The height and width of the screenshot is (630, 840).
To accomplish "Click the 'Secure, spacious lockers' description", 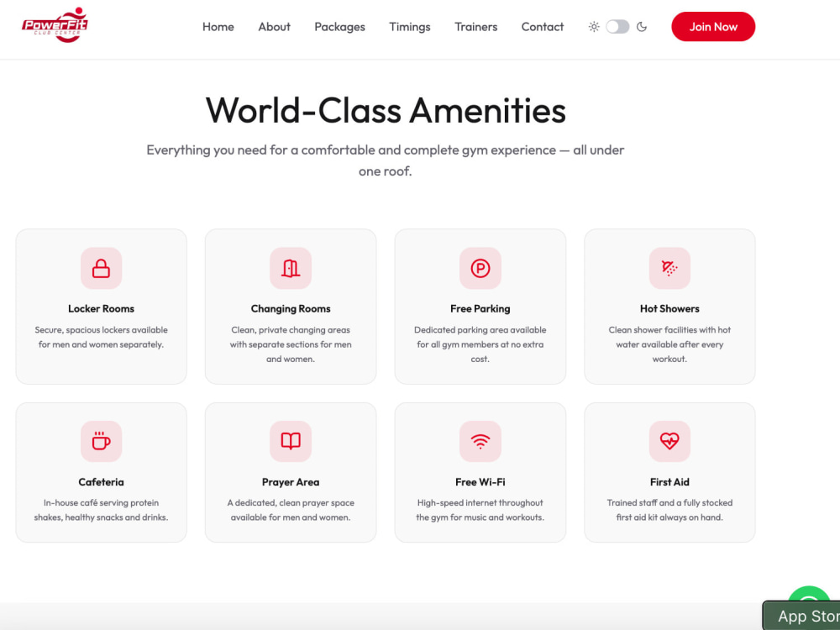I will pos(102,337).
